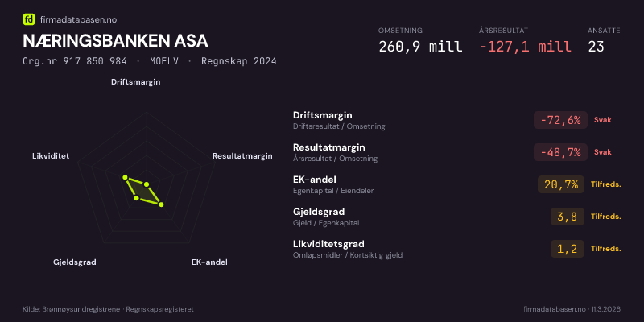Image resolution: width=644 pixels, height=322 pixels.
Task: Click the 20,7% EK-andel value badge
Action: 561,184
